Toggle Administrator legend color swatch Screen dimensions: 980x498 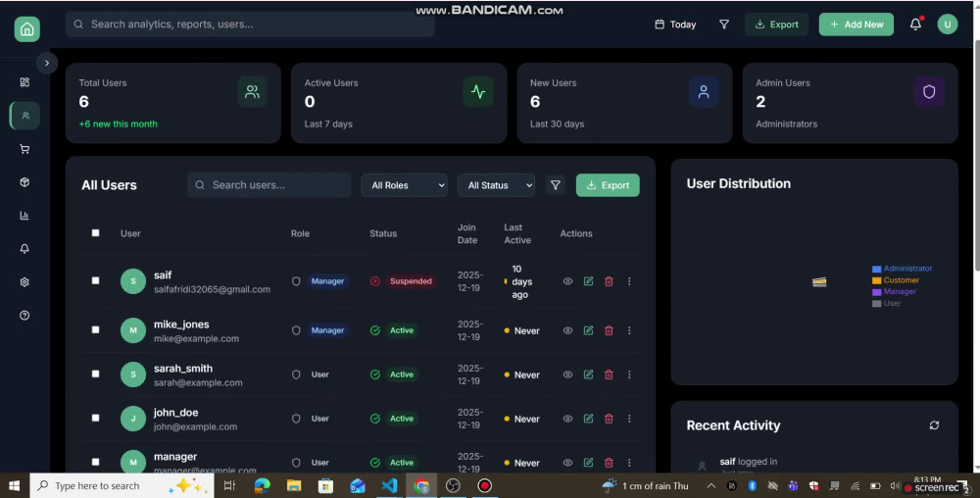[x=877, y=269]
